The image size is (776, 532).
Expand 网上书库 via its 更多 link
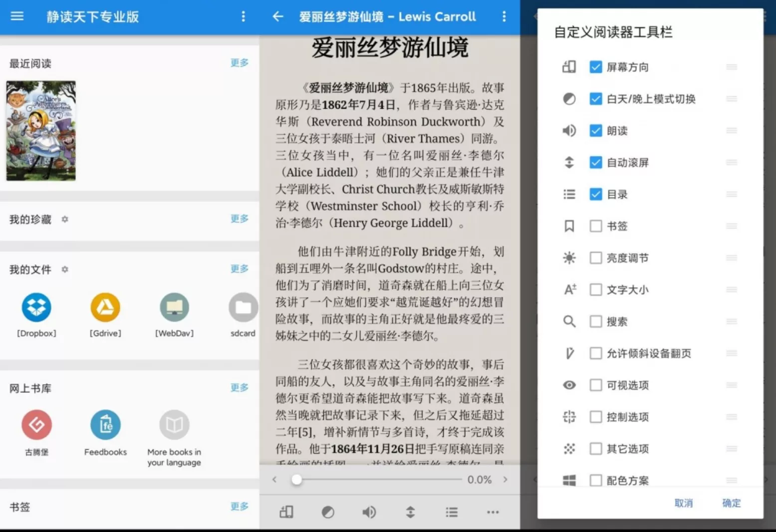coord(239,387)
